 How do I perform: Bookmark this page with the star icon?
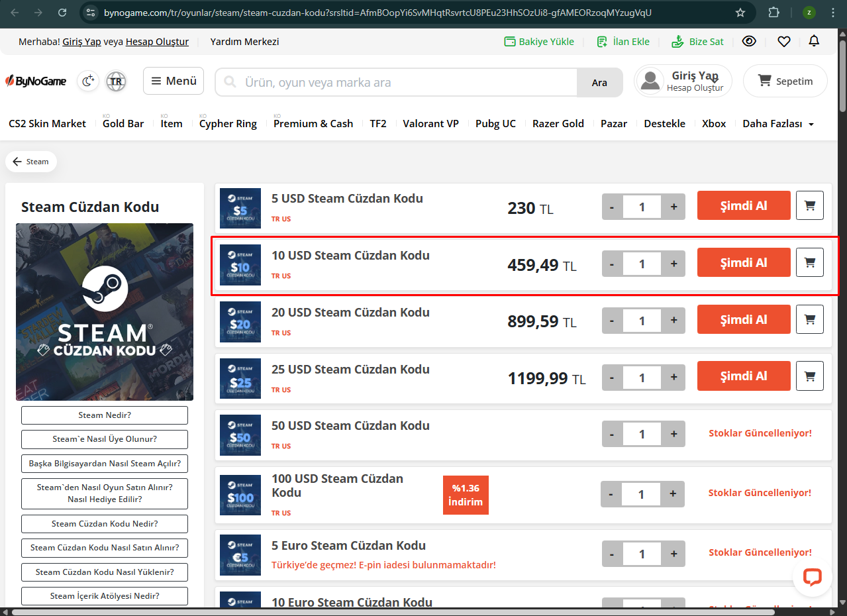(740, 13)
